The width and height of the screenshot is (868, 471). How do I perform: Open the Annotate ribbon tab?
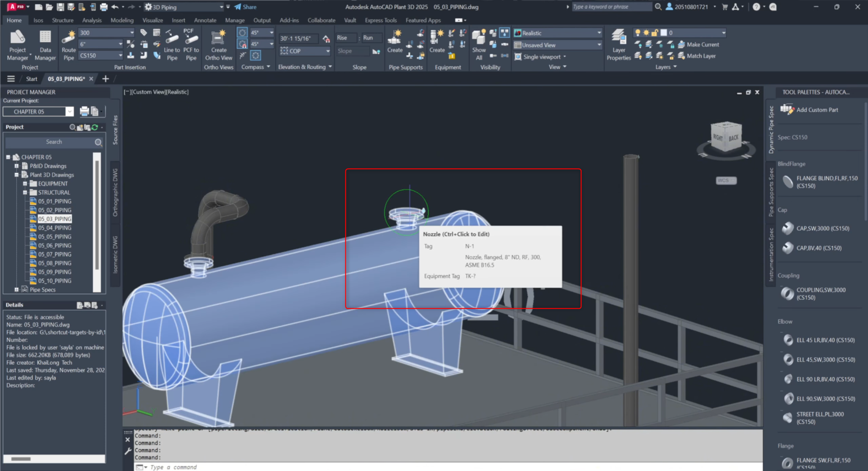point(205,20)
